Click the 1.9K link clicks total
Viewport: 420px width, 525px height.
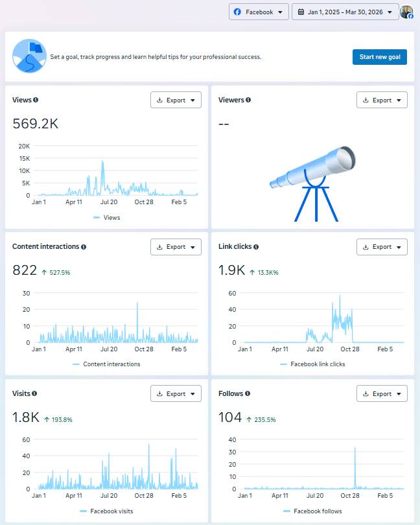(232, 270)
